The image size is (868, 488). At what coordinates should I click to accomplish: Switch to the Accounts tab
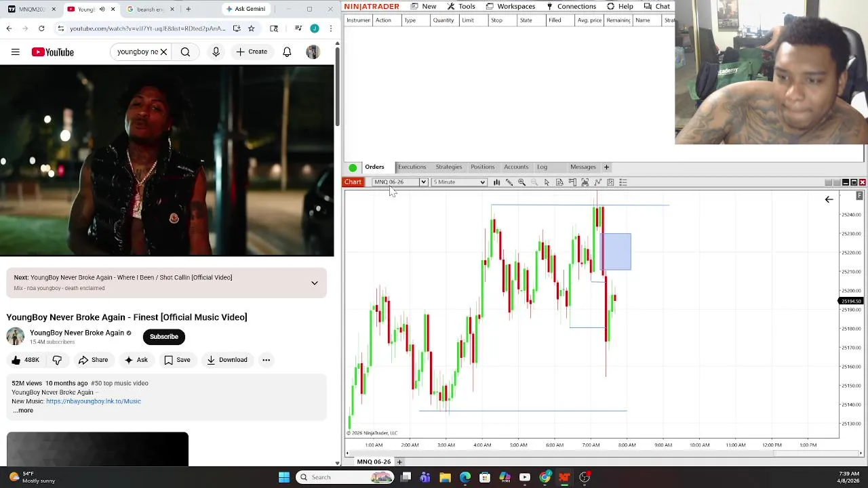tap(515, 167)
